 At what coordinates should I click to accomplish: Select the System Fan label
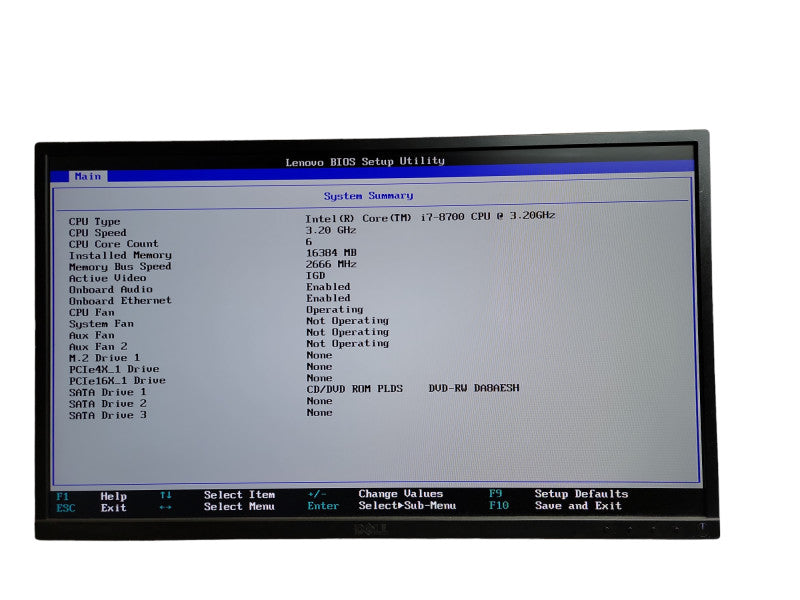pos(102,324)
